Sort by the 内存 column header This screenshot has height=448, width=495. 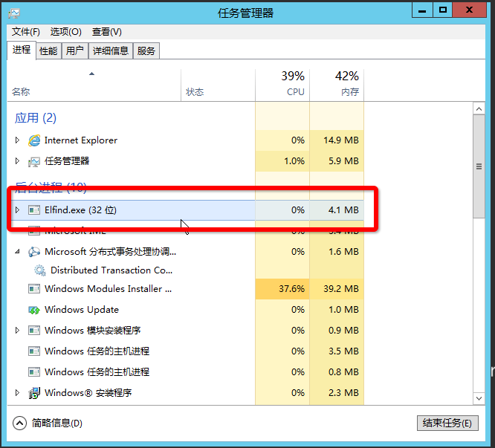coord(337,85)
